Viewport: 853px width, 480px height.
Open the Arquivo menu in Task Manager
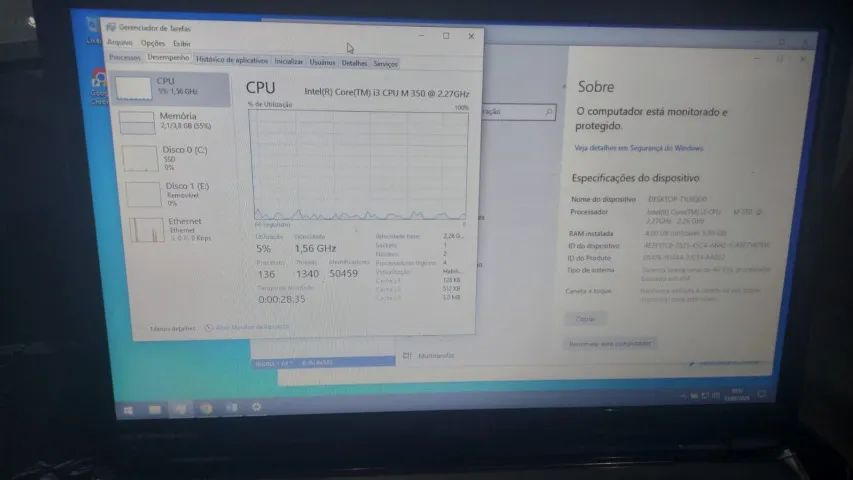click(120, 42)
